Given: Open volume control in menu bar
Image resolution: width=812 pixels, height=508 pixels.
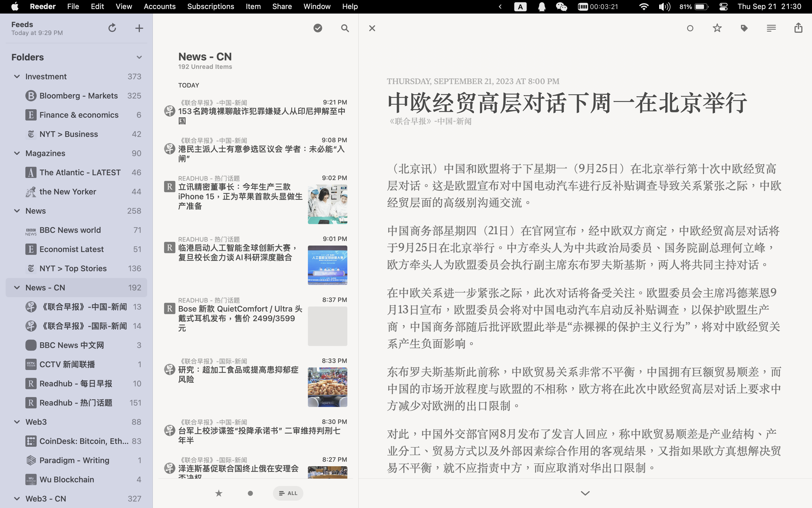Looking at the screenshot, I should pos(664,6).
